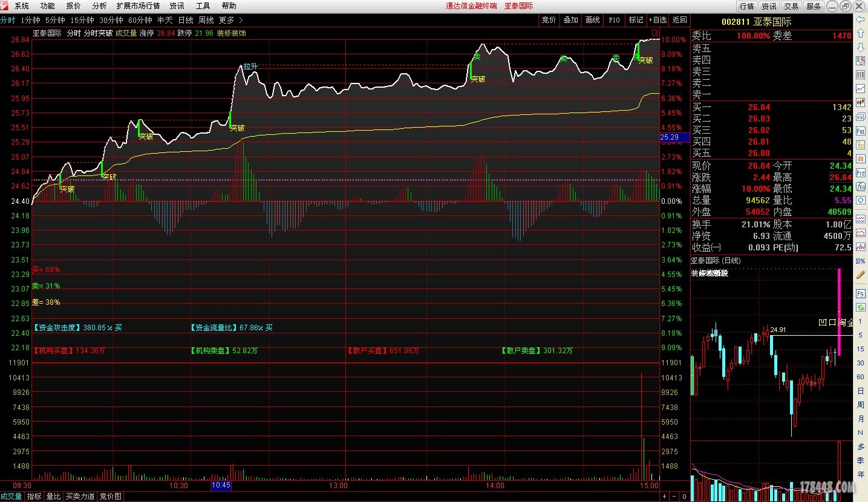Screen dimensions: 868x502
Task: Click the 服务 button in title bar
Action: tap(814, 6)
